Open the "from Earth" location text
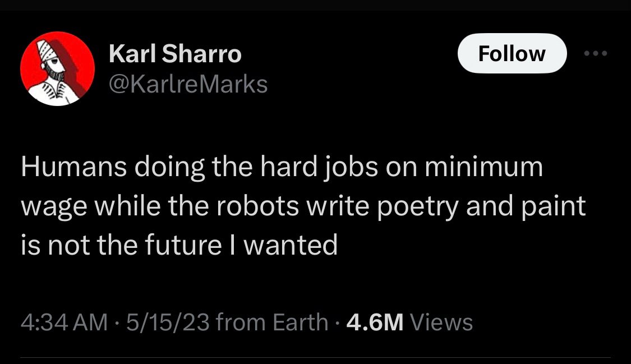This screenshot has height=364, width=631. [271, 322]
